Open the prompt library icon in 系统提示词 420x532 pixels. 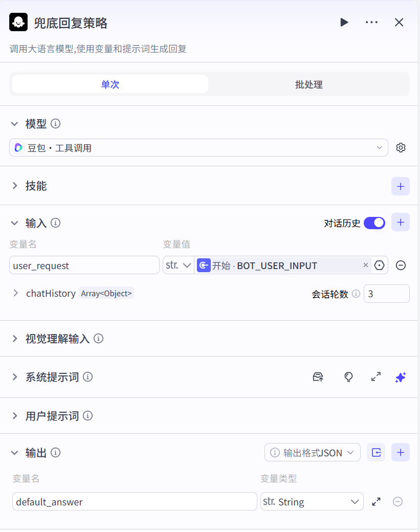(x=318, y=377)
